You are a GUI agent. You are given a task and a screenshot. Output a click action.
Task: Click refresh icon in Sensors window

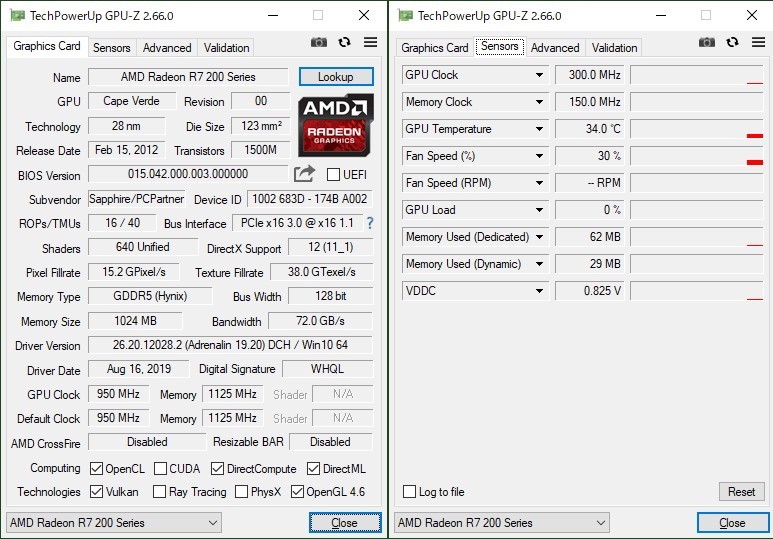733,42
